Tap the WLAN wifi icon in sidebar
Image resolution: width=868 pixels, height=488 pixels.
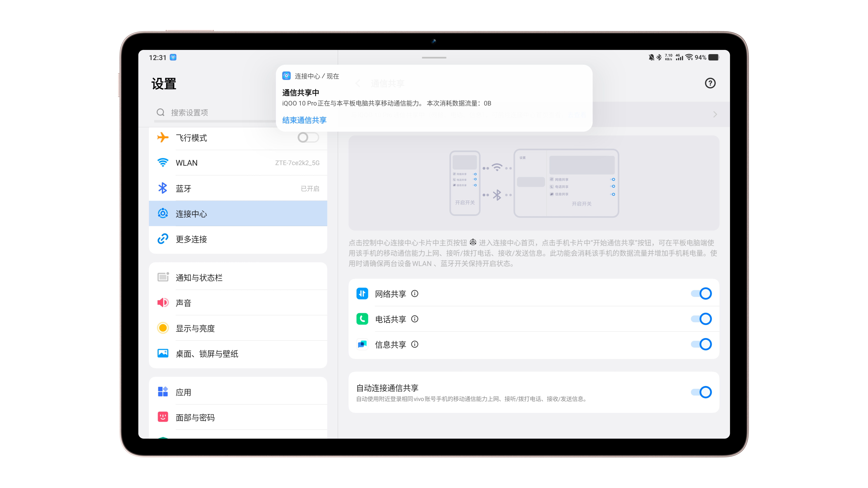[x=163, y=163]
